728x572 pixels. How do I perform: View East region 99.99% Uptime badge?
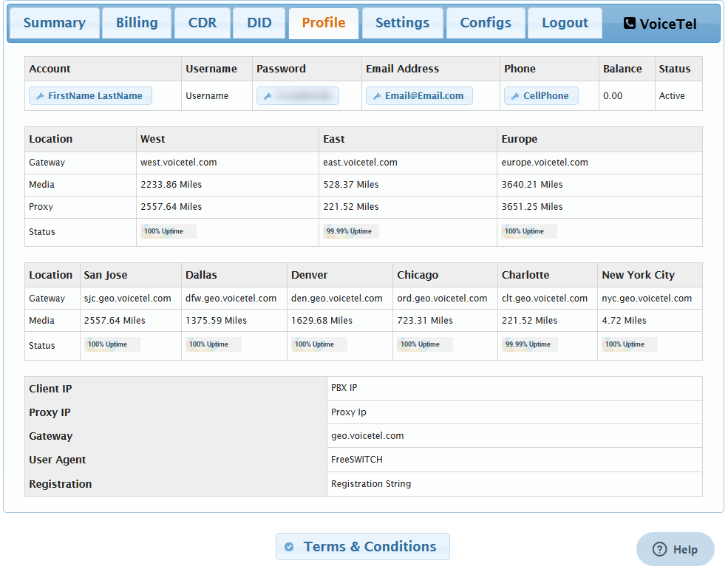[351, 231]
